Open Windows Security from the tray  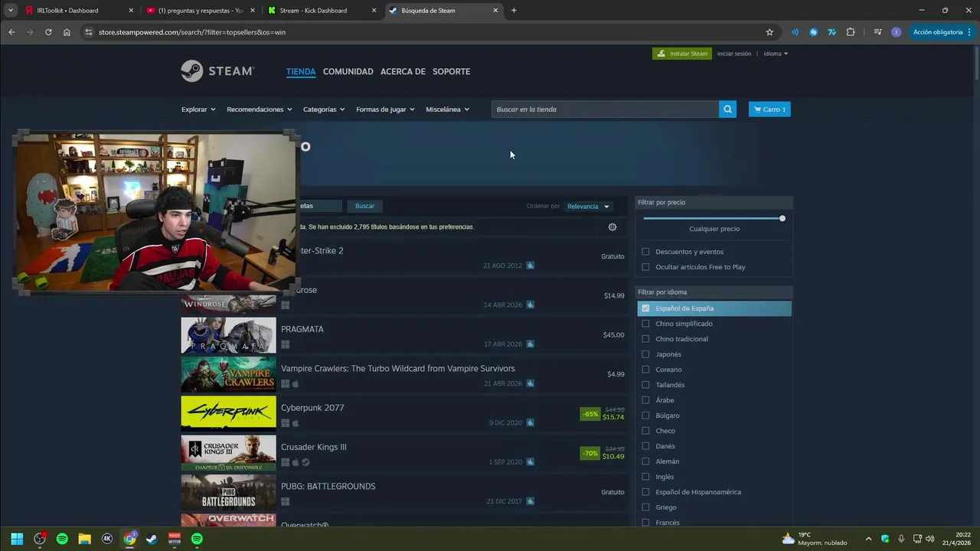(885, 539)
